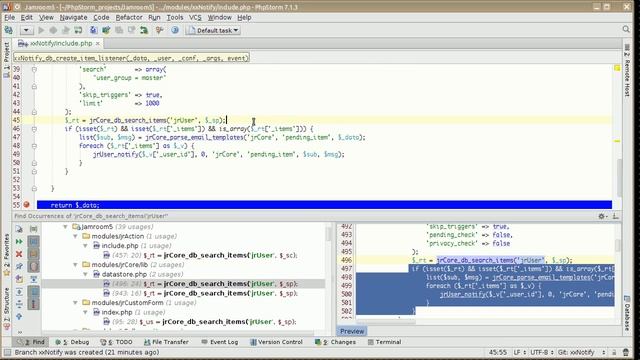Click the tool windows toggle in the status bar's left corner
This screenshot has height=360, width=640.
[x=7, y=352]
